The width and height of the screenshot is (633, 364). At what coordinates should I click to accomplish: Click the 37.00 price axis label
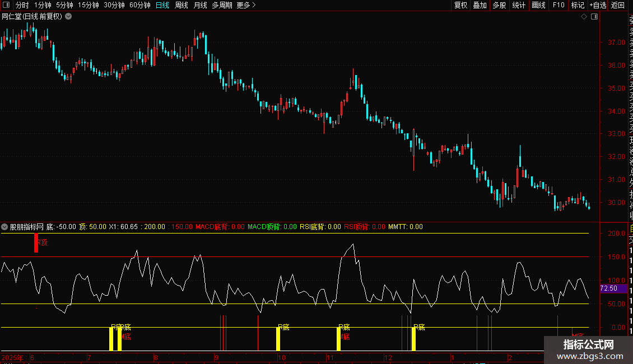tap(616, 43)
